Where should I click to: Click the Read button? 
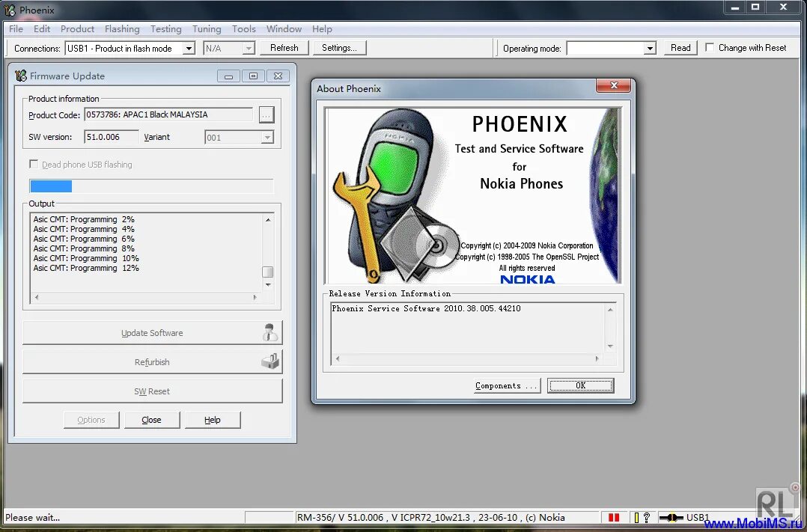(680, 48)
